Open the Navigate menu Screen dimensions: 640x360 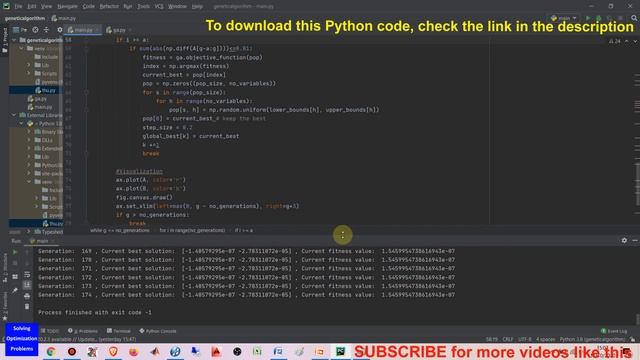click(67, 7)
